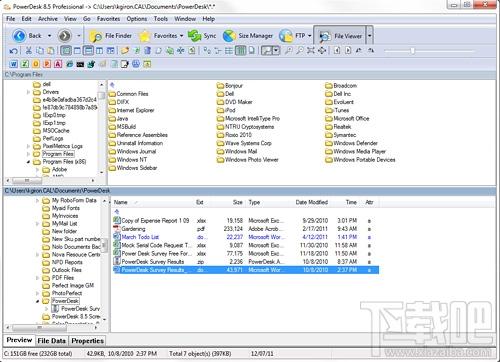The width and height of the screenshot is (500, 362).
Task: Click the lower folder tree horizontal scrollbar
Action: coord(51,328)
